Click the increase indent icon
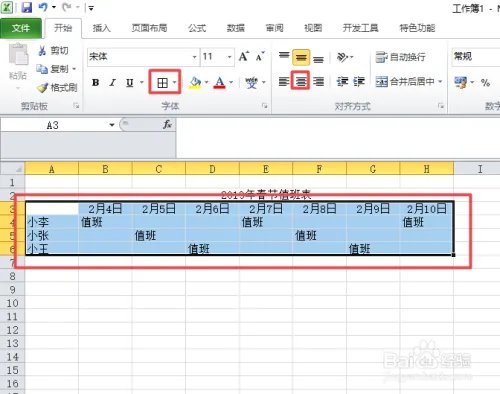The image size is (500, 394). [x=359, y=81]
